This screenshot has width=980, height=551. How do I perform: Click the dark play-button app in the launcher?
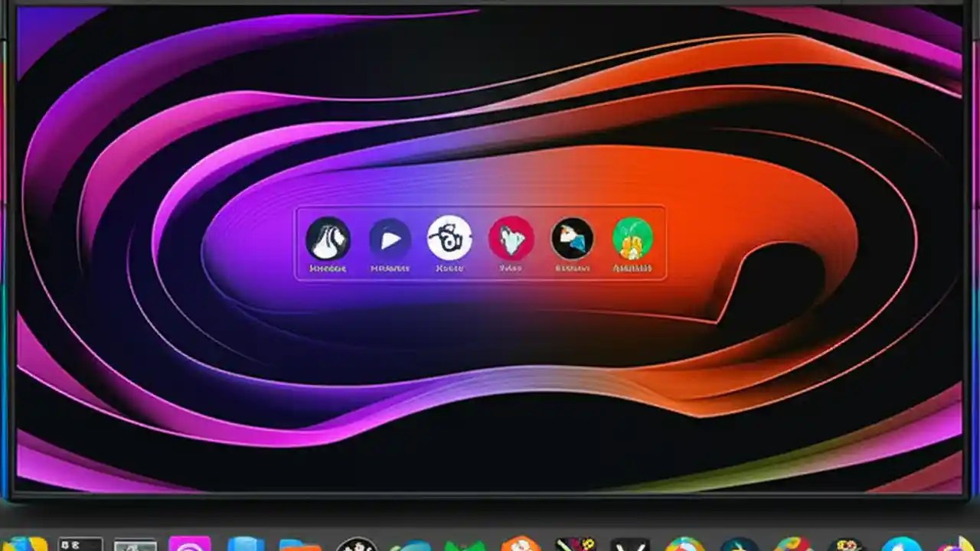coord(389,240)
